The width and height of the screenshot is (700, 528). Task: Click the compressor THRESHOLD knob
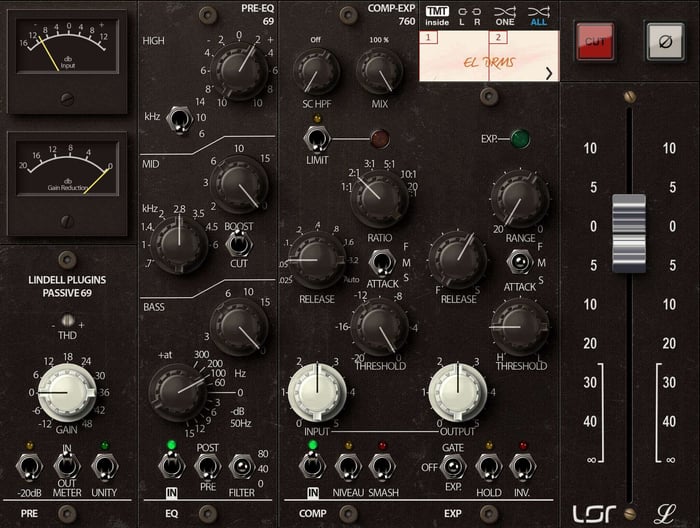(379, 327)
